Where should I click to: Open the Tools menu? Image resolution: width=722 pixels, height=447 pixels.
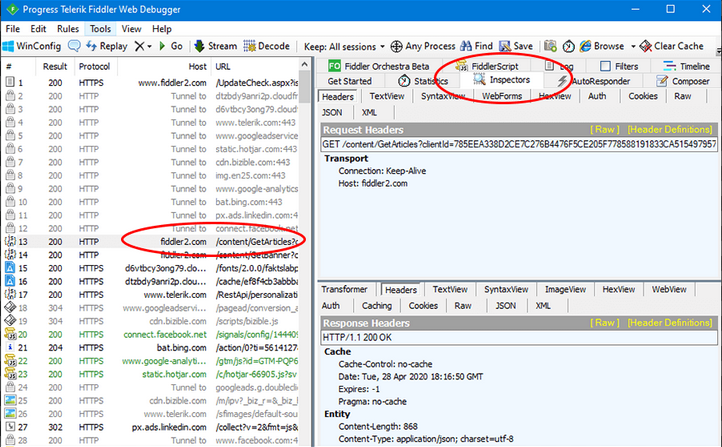click(100, 29)
